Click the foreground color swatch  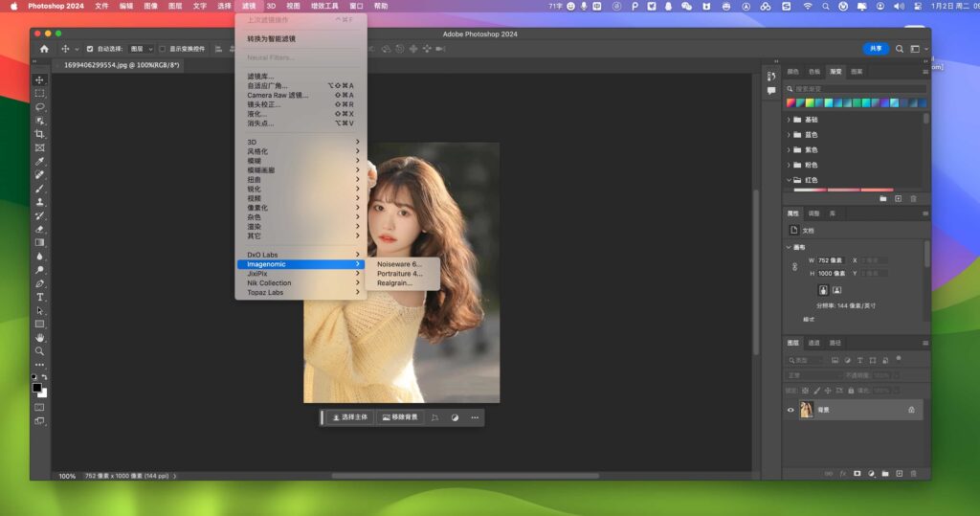pyautogui.click(x=37, y=388)
